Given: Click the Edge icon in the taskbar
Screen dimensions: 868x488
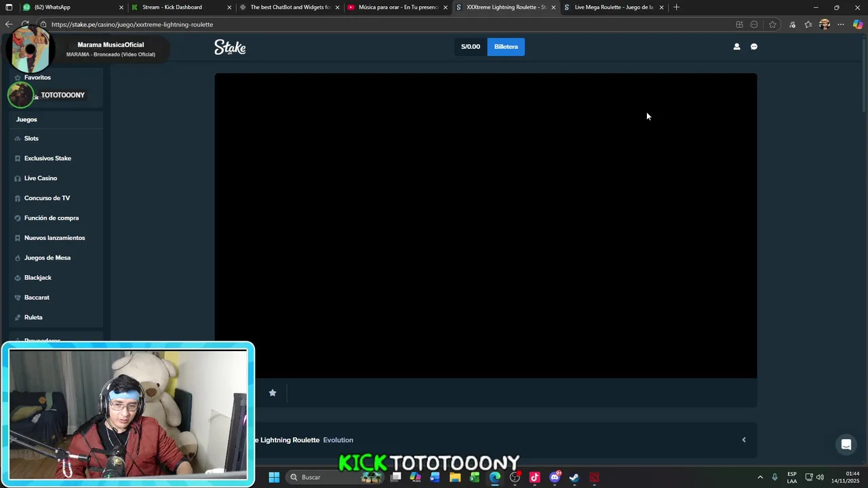Looking at the screenshot, I should (x=495, y=477).
